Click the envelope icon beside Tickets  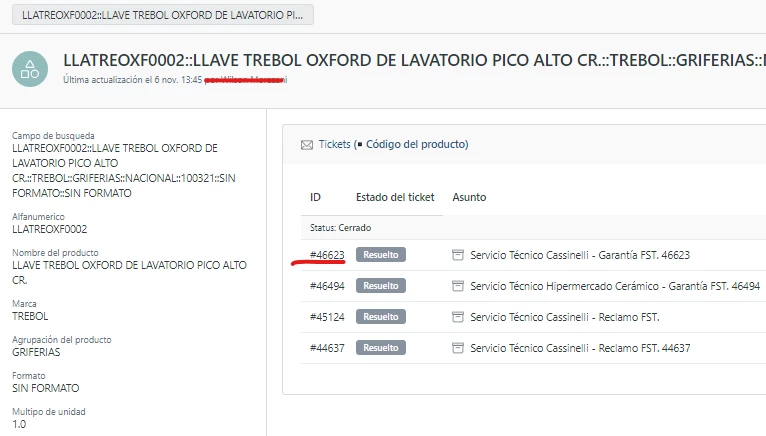coord(307,145)
